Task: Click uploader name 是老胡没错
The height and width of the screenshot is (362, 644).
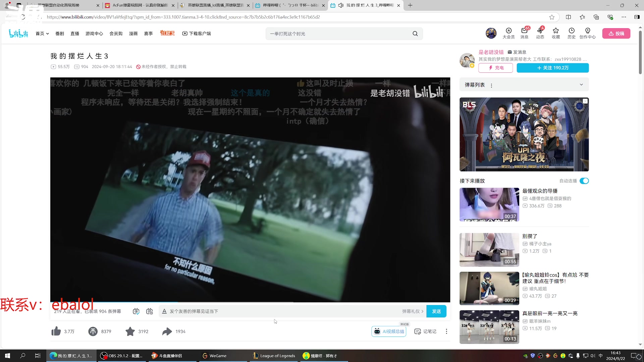Action: pos(491,52)
